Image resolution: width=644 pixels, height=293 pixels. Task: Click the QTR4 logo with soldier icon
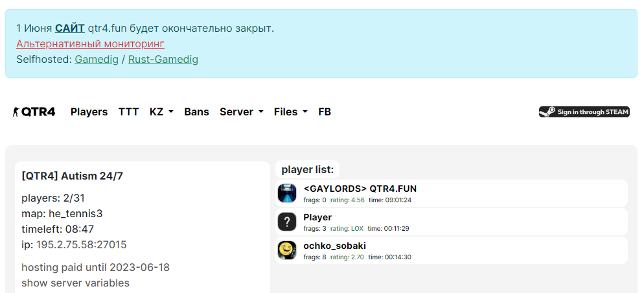point(34,111)
